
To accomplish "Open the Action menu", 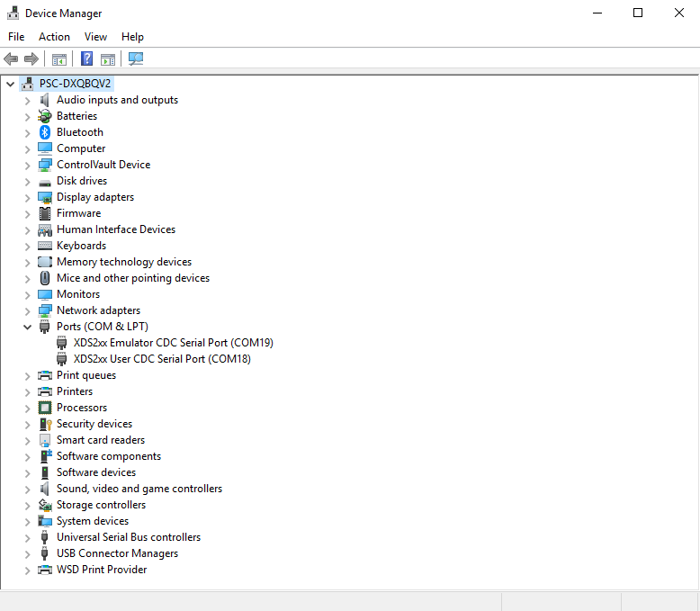I will coord(55,37).
